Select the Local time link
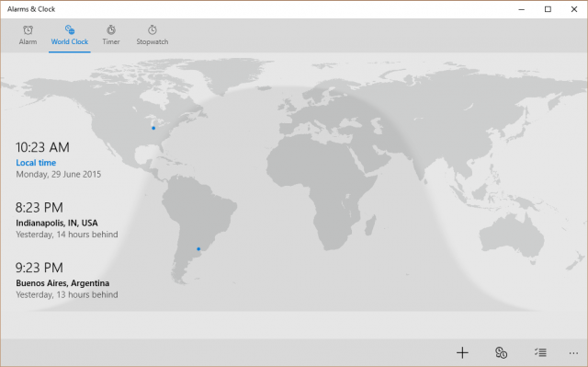 [36, 163]
